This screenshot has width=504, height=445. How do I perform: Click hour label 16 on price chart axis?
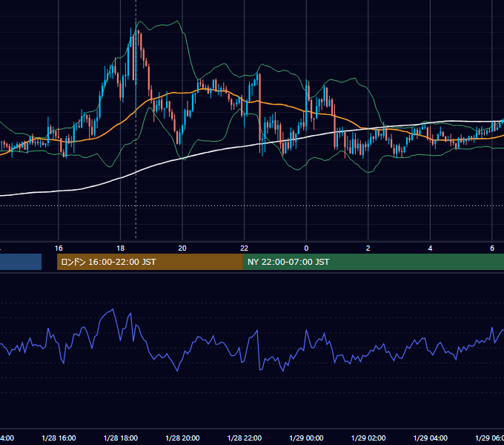click(x=59, y=248)
